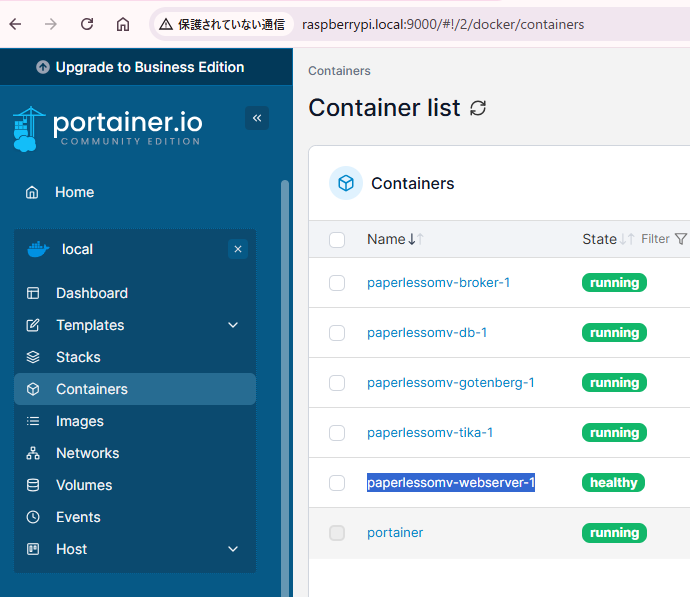Expand the Host submenu chevron
The image size is (690, 597).
tap(233, 549)
